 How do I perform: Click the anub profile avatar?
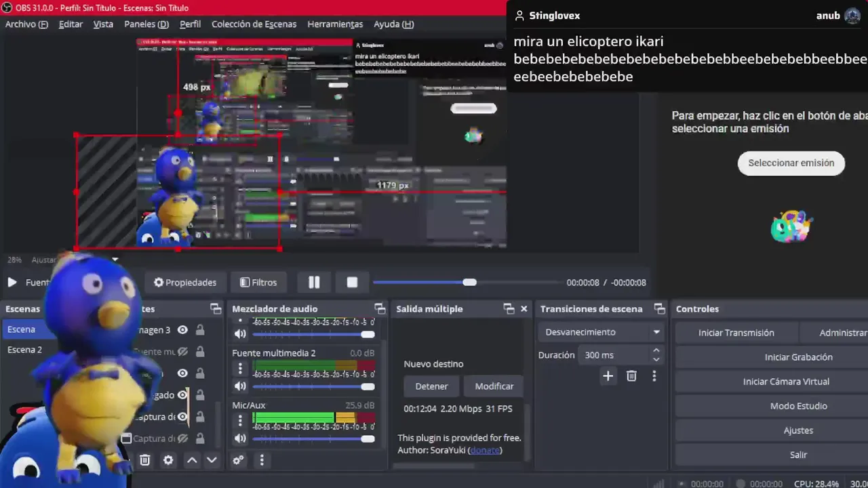(852, 16)
